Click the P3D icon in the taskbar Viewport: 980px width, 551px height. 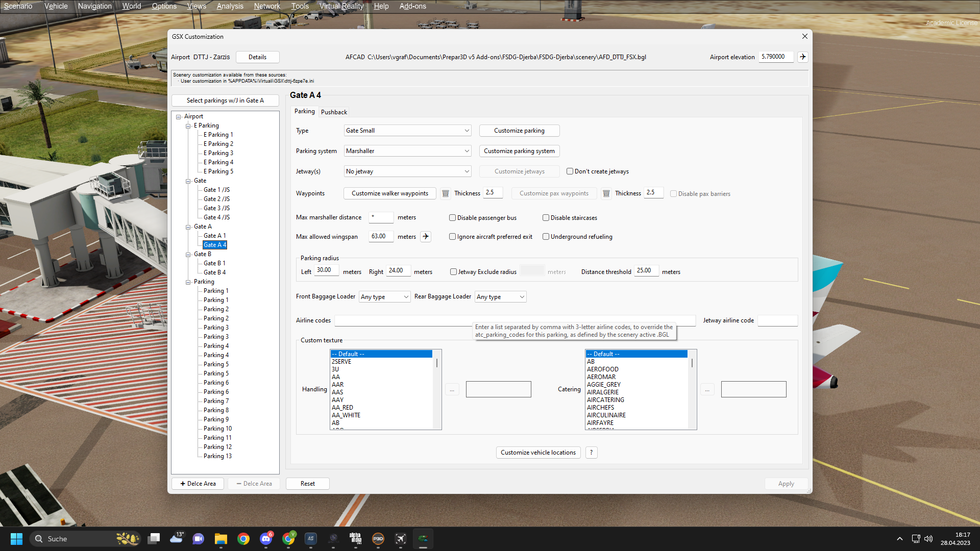pos(378,539)
